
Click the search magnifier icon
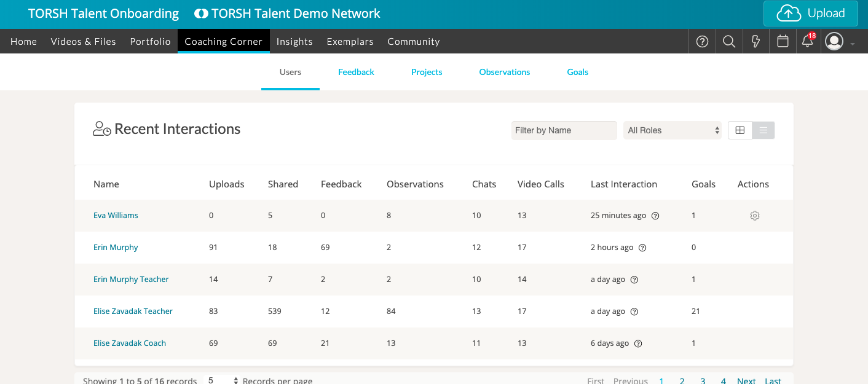[729, 42]
